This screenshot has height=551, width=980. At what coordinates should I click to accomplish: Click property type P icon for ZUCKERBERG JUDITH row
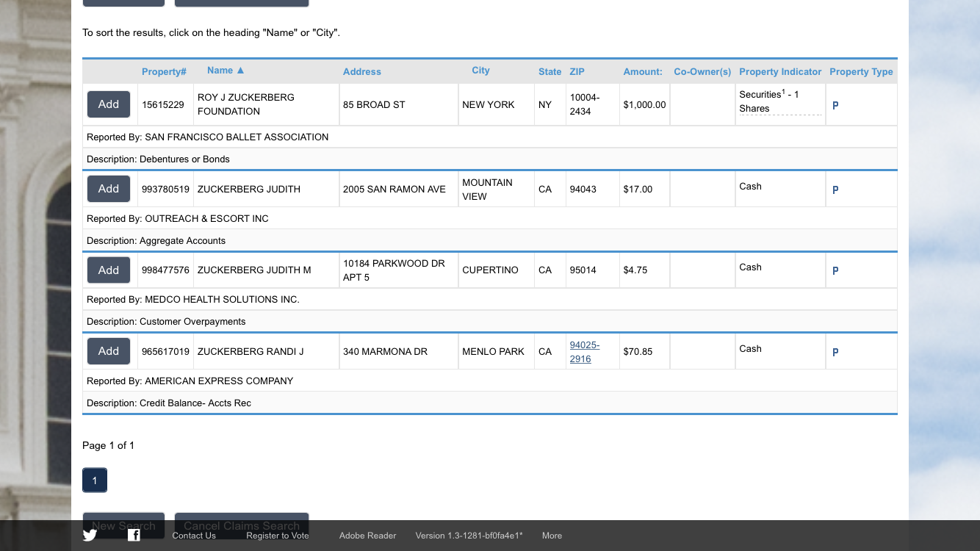[x=835, y=190]
